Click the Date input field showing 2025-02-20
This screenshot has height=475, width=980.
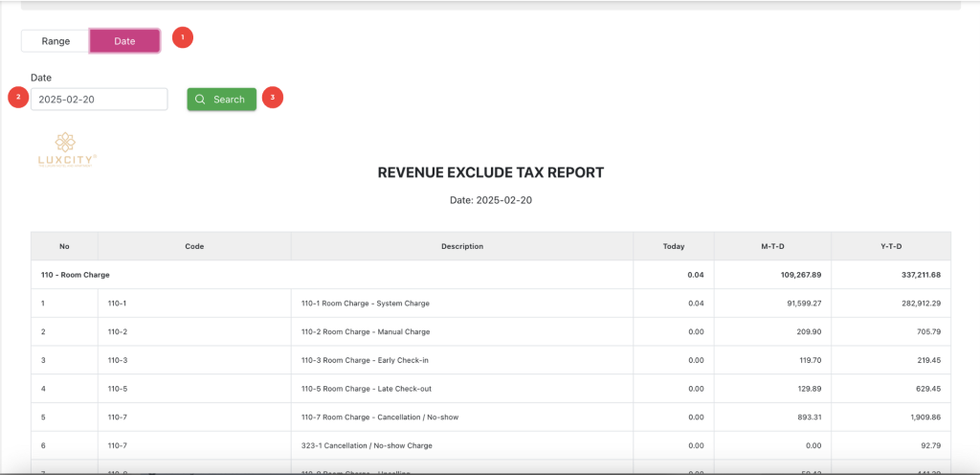pos(100,100)
